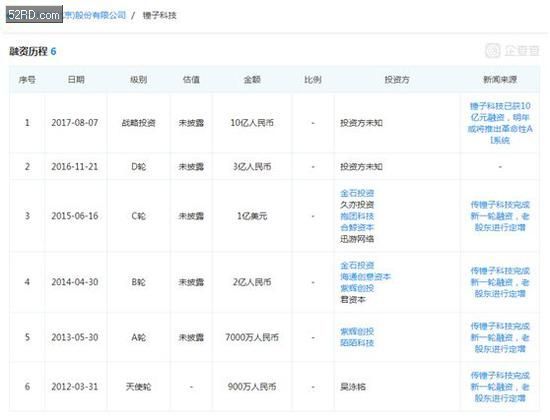Click 投资方未知 in the 战略投资 row
This screenshot has height=420, width=550.
tap(361, 123)
